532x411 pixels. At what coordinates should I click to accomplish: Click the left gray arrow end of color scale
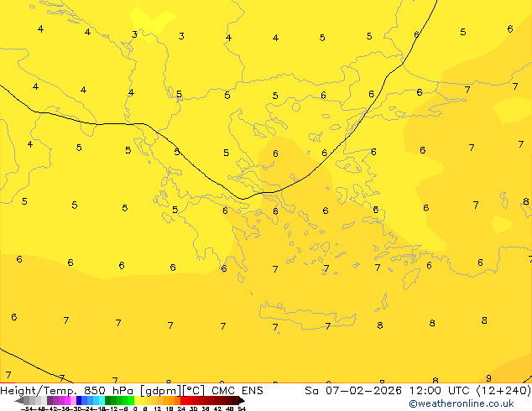(19, 400)
